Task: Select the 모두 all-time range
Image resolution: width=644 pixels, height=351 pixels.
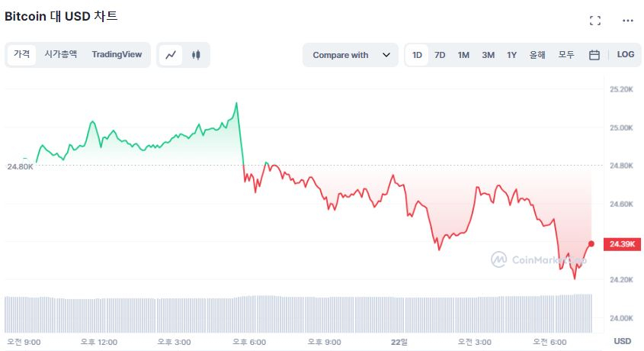Action: click(566, 55)
